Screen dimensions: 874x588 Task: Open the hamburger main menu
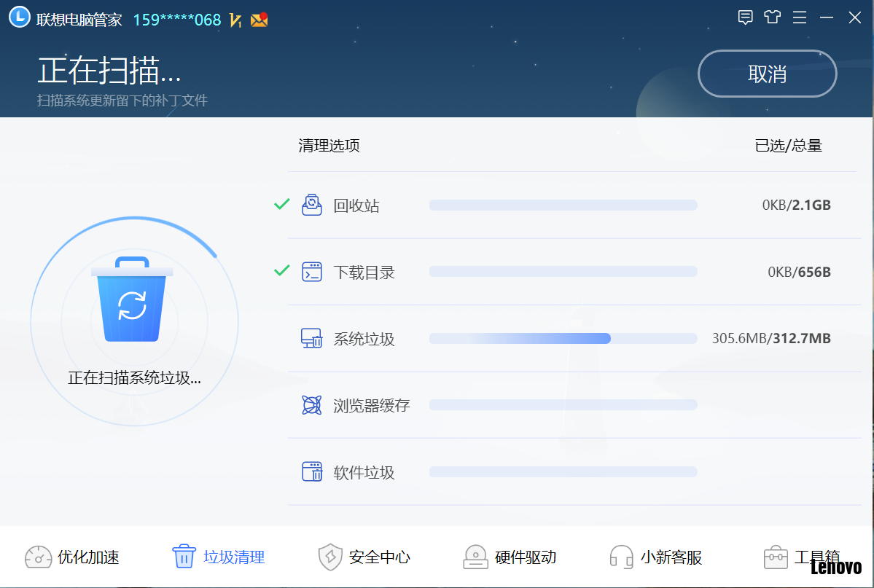tap(799, 17)
